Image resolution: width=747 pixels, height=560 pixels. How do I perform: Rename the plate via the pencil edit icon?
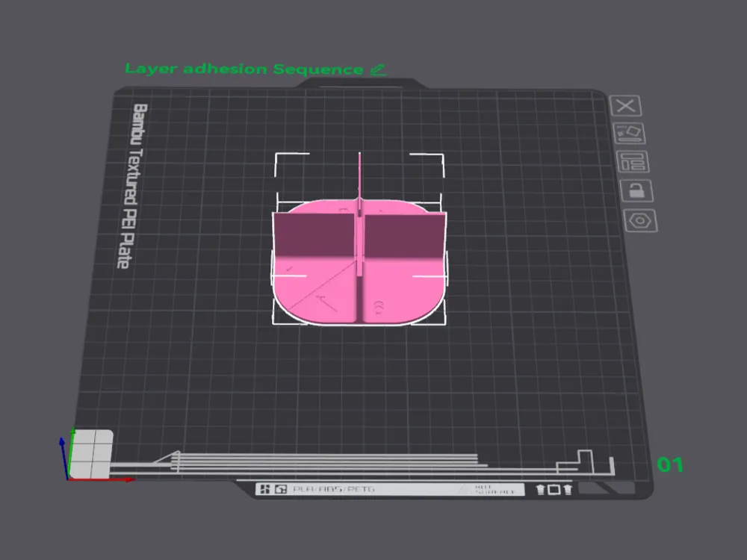377,68
